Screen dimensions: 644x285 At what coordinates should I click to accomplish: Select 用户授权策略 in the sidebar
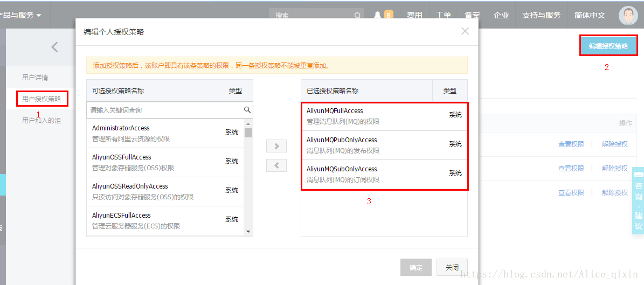[41, 99]
